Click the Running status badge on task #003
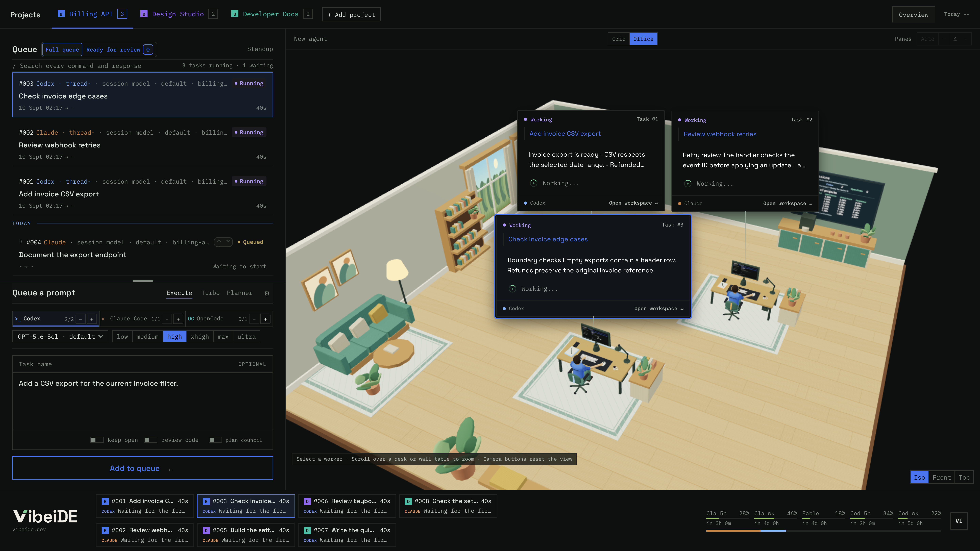This screenshot has width=980, height=551. 249,83
